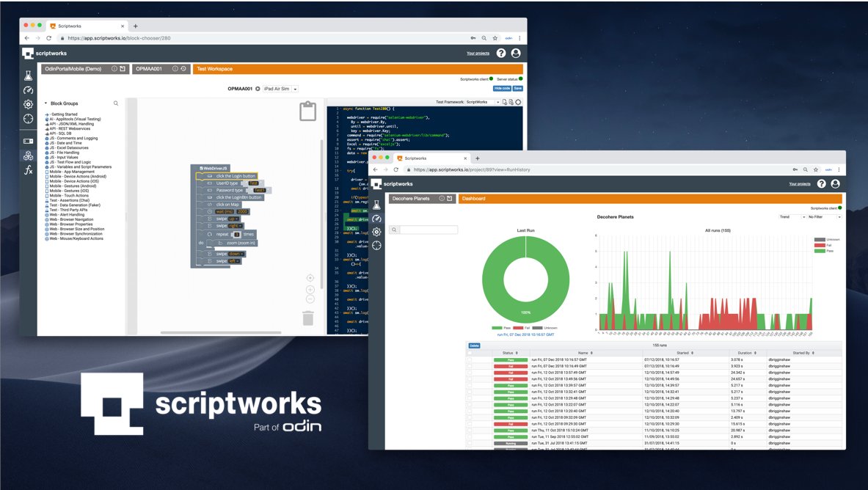Image resolution: width=868 pixels, height=490 pixels.
Task: Toggle the Fail series in the All runs legend
Action: pyautogui.click(x=823, y=245)
